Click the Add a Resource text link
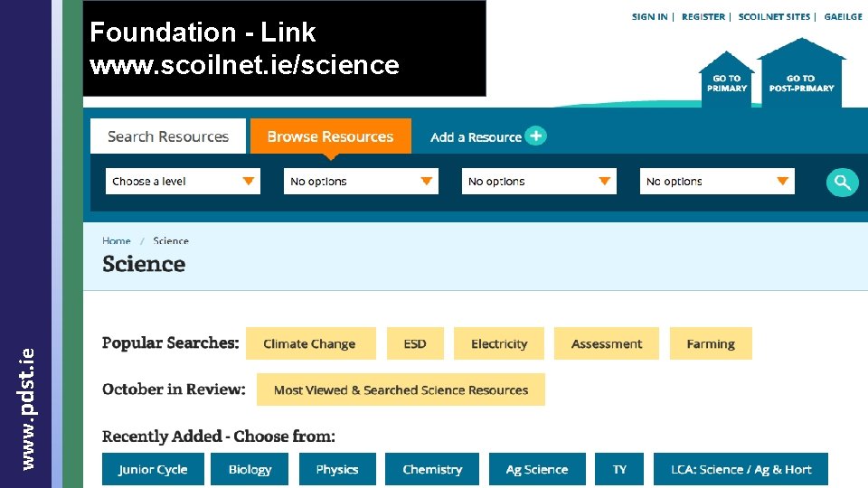This screenshot has height=488, width=868. coord(476,137)
